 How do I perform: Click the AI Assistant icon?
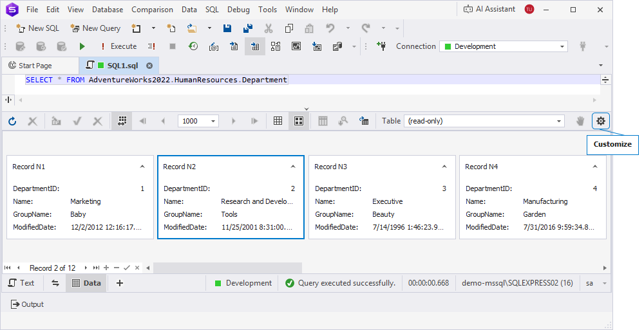(x=469, y=9)
